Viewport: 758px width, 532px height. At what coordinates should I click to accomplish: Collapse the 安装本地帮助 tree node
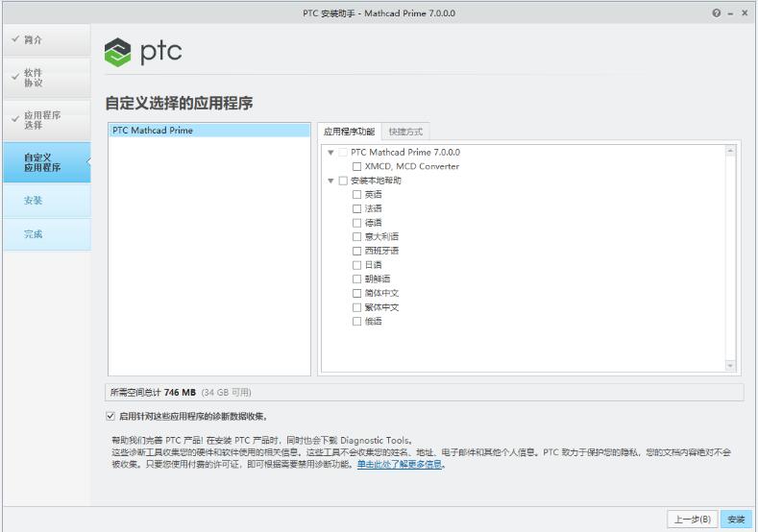[330, 181]
